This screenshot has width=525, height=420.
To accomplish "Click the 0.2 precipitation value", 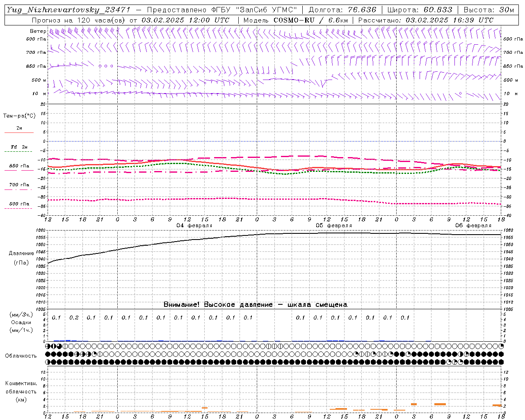I will 74,318.
